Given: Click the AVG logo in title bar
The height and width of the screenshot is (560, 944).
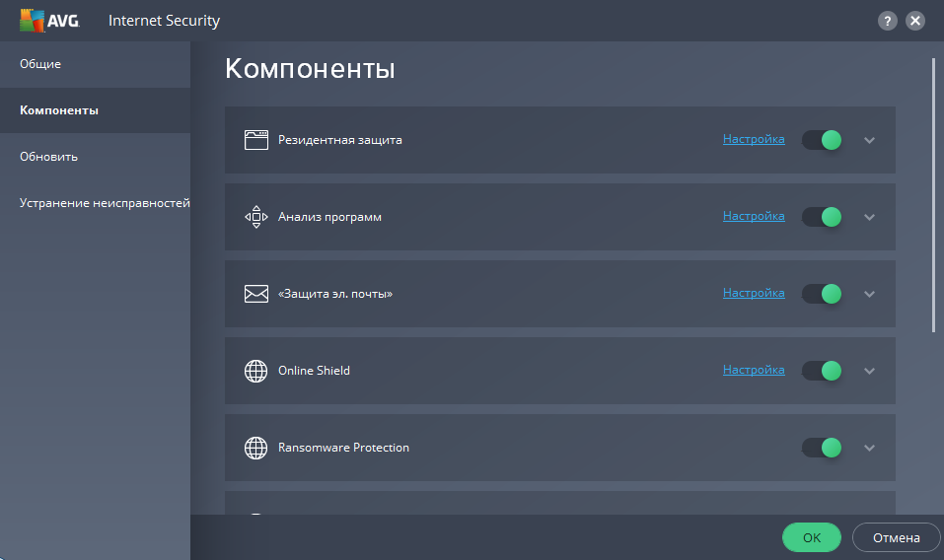Looking at the screenshot, I should (x=49, y=21).
